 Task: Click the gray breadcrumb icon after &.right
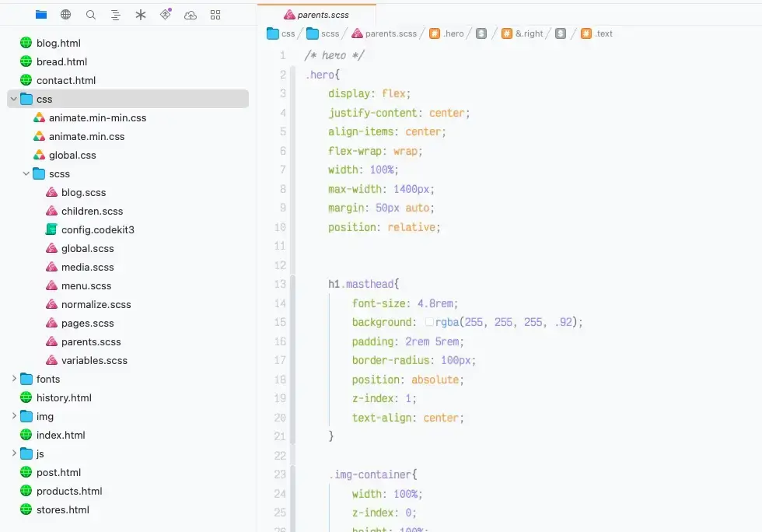pos(561,33)
